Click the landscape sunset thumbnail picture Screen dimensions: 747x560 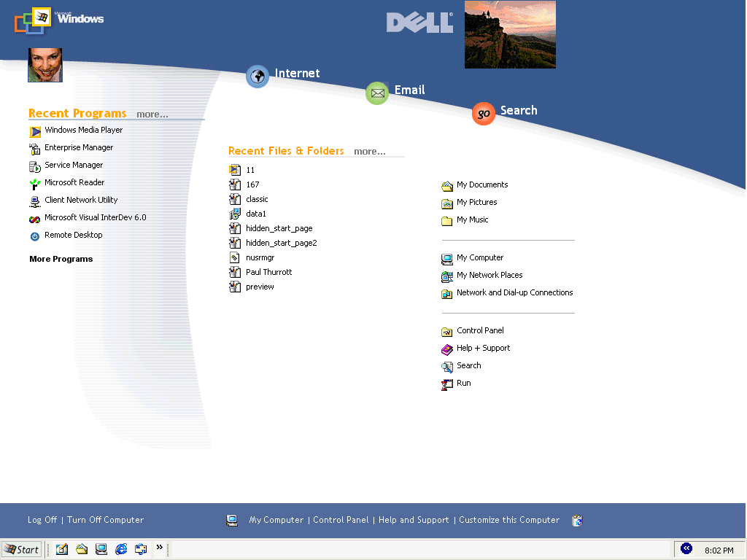point(510,34)
